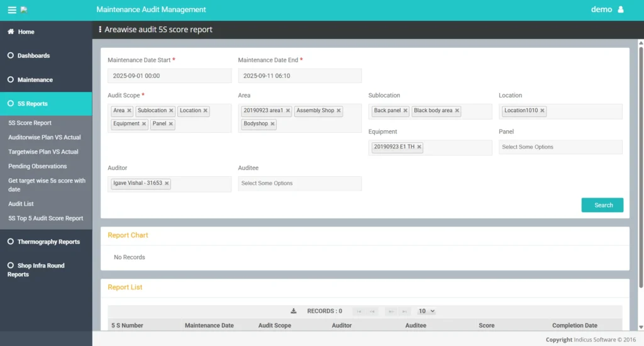644x346 pixels.
Task: Open the Audit Scope multi-select box
Action: (x=169, y=118)
